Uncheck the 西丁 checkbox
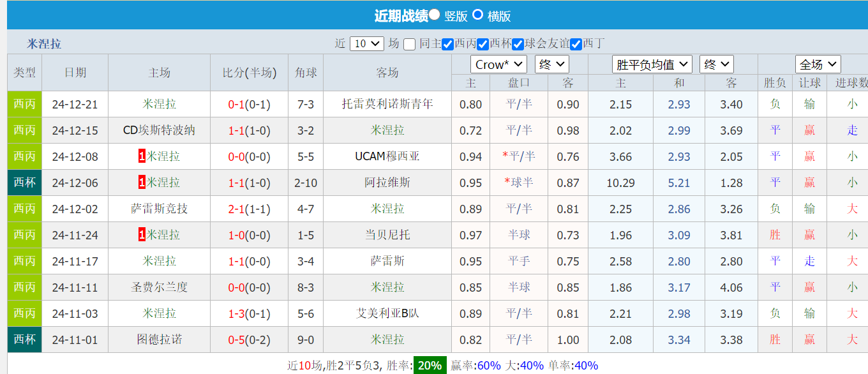Image resolution: width=868 pixels, height=374 pixels. 576,43
